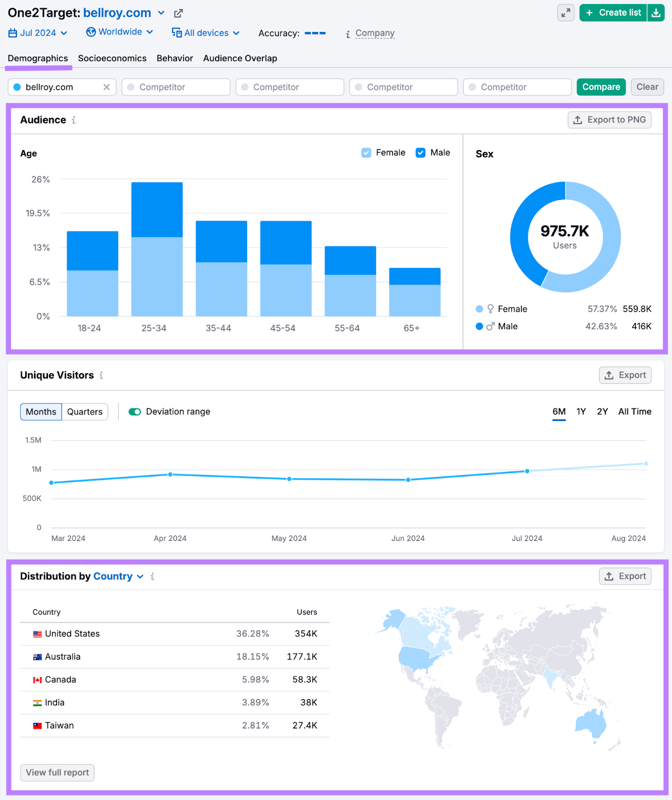Click the Create list button
Screen dimensions: 672x800
tap(613, 13)
